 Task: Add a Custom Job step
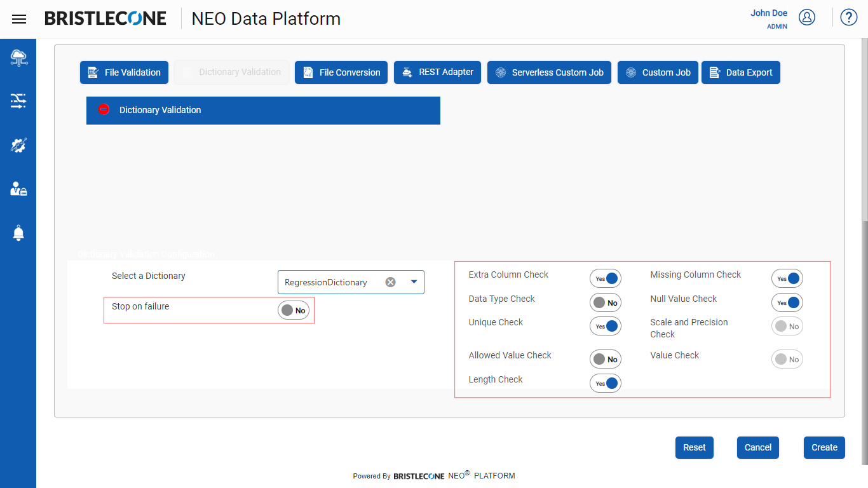(658, 72)
